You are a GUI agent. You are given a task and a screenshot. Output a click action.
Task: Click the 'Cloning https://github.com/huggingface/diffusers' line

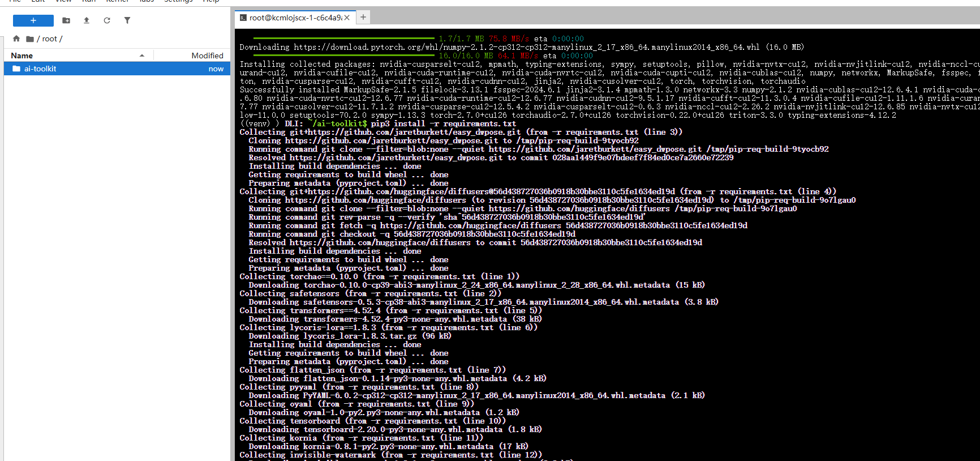click(x=552, y=200)
